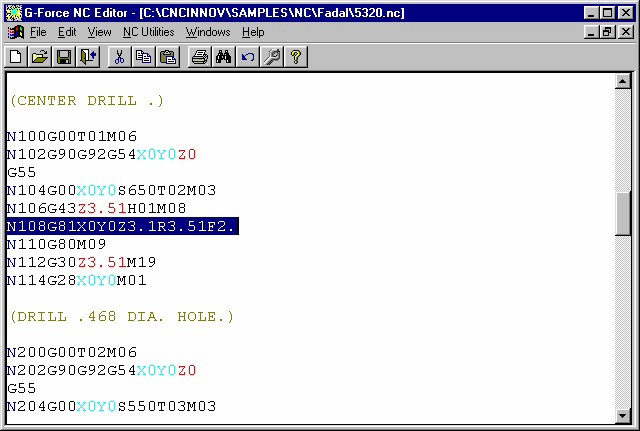Click line N102G90G92G54X0Y0Z0
Screen dimensions: 640x431
(x=102, y=154)
